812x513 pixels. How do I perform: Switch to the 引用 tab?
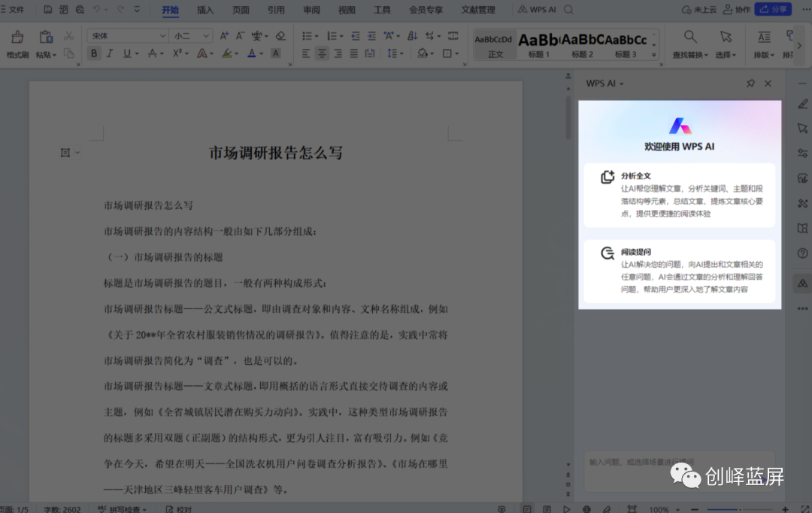tap(276, 10)
